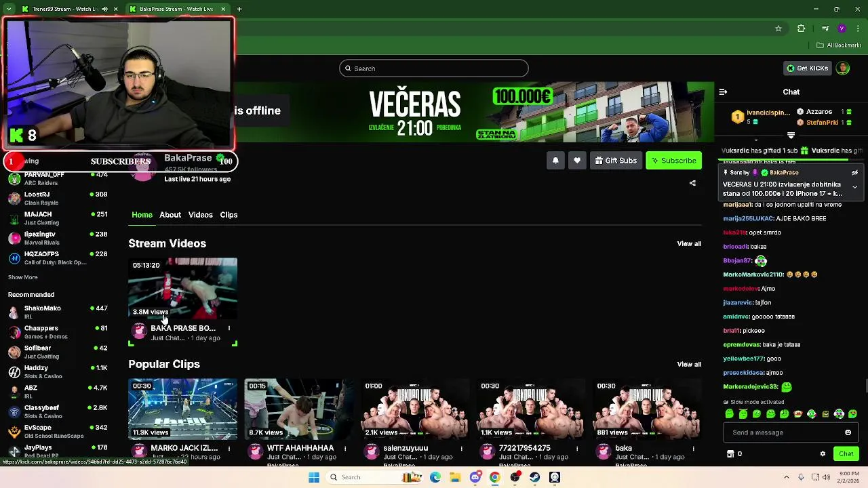This screenshot has height=488, width=868.
Task: Open the share icon below Subscribe
Action: (692, 183)
